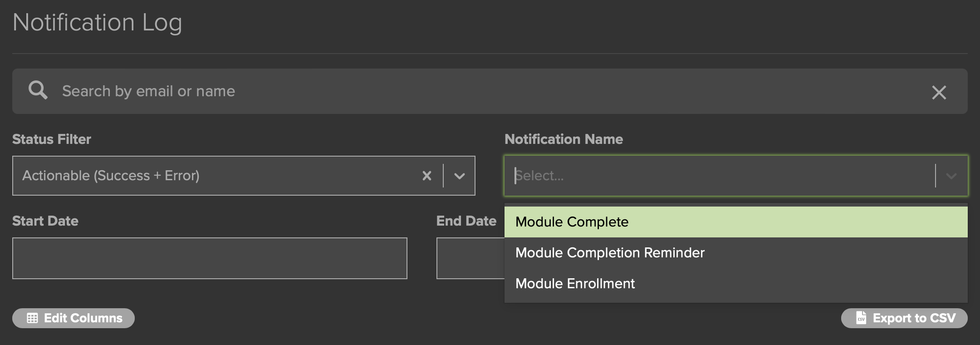Export the log with Export to CSV
This screenshot has height=345, width=980.
point(904,318)
